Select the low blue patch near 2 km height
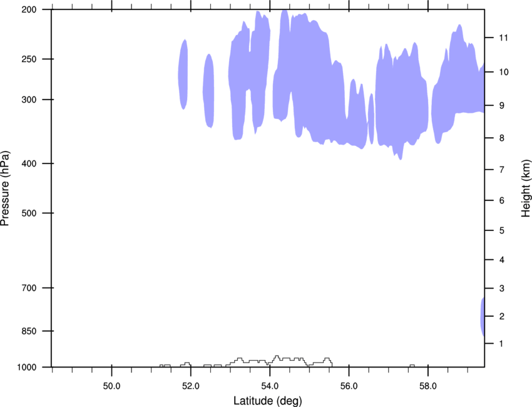Viewport: 532px width, 407px height. point(483,316)
